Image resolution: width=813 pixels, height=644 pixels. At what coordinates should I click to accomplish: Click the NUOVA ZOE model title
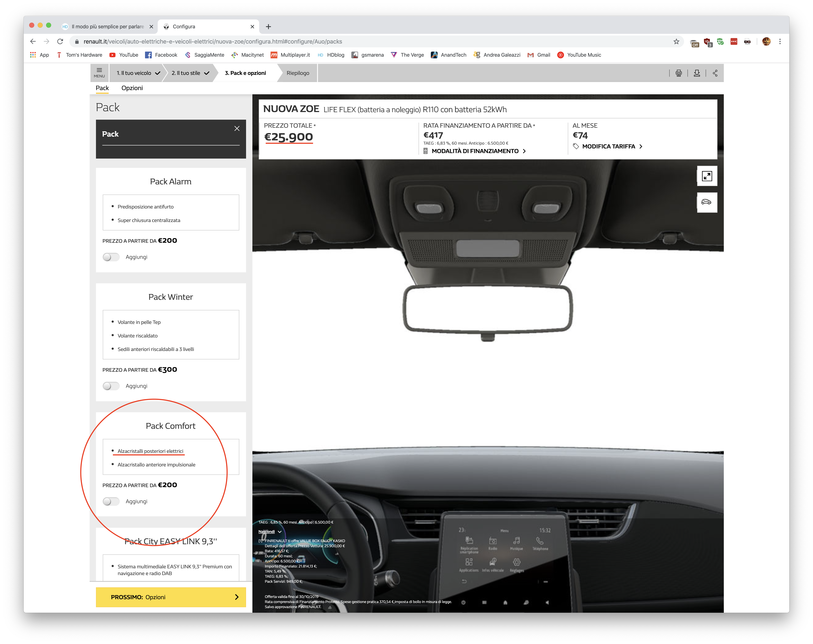pos(291,109)
